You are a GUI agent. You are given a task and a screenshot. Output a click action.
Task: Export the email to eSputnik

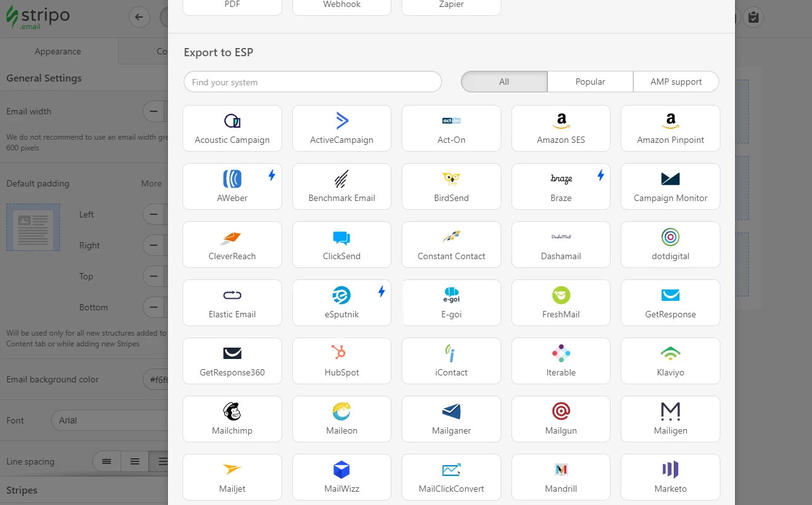coord(342,303)
